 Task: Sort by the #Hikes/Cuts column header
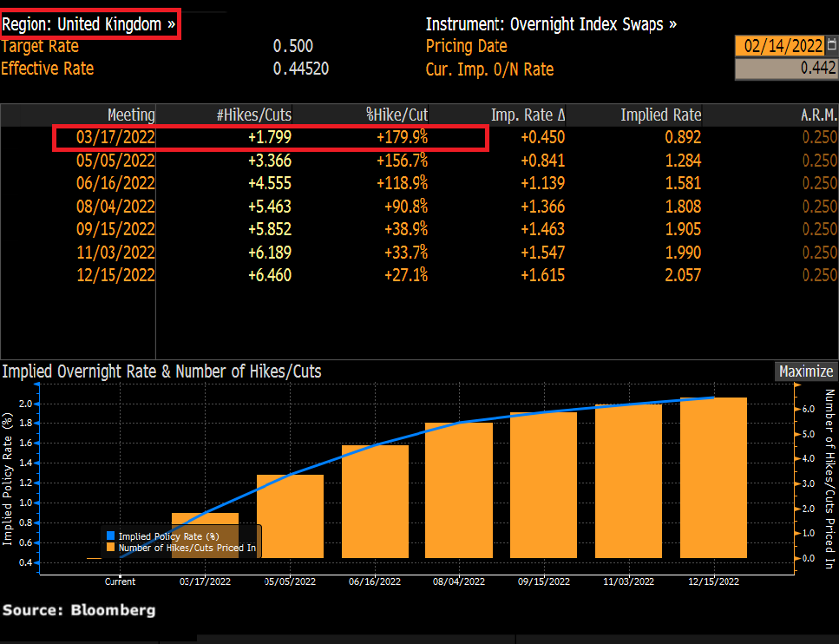[253, 115]
